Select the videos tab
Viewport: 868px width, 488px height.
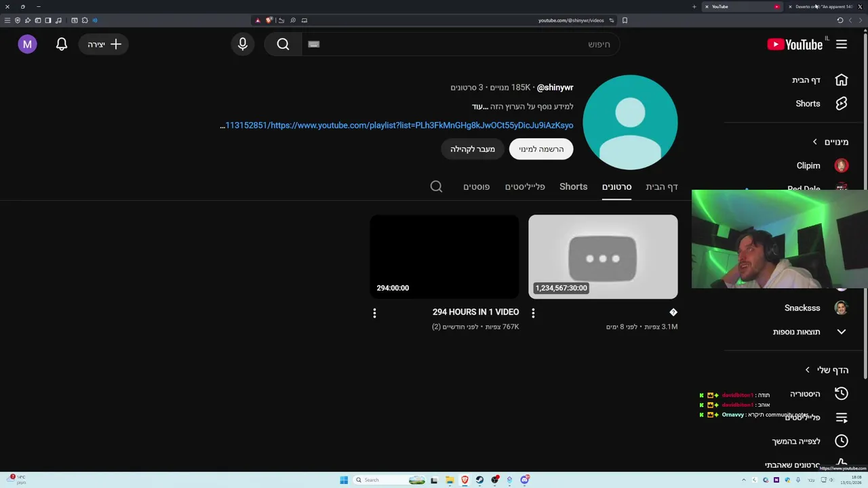(x=616, y=186)
